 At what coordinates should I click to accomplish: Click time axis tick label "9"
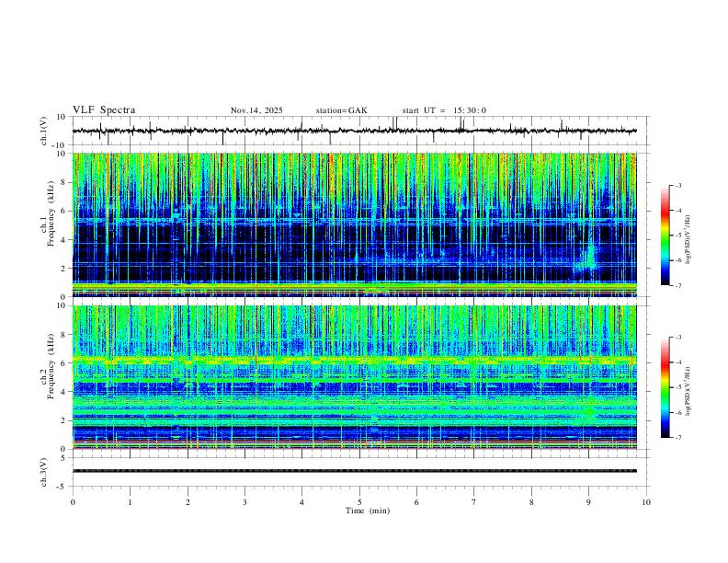coord(588,502)
